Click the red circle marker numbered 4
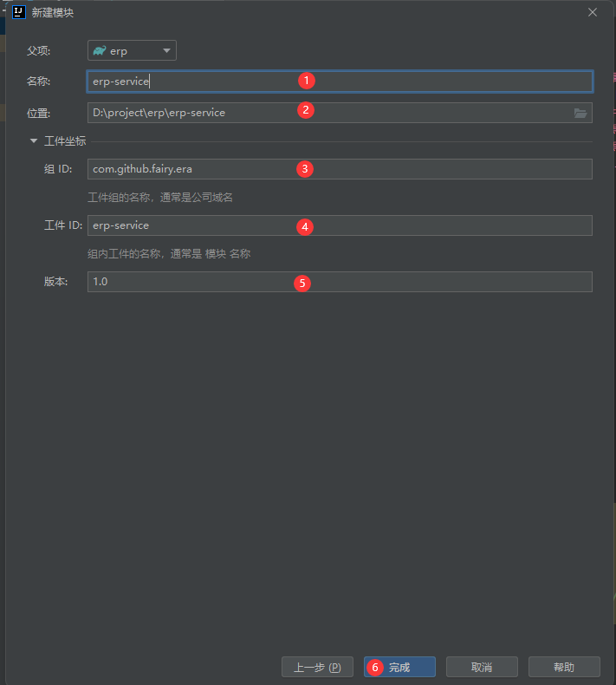 [x=304, y=226]
